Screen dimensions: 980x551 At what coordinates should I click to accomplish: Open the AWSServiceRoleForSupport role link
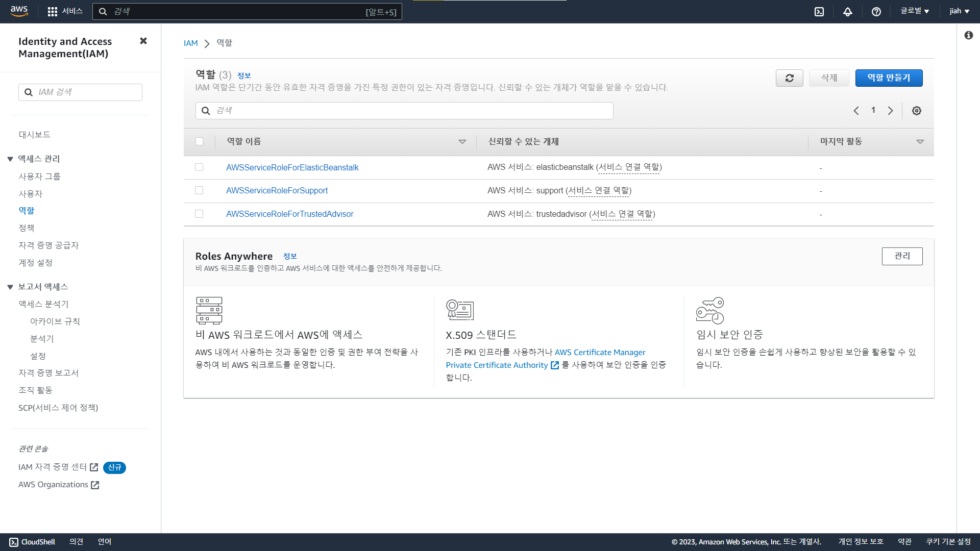277,190
